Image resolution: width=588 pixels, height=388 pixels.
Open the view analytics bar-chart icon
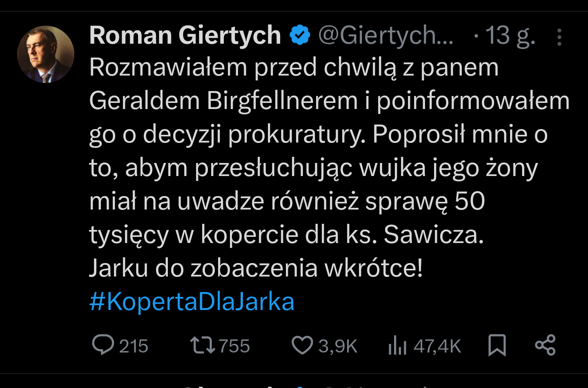click(x=397, y=346)
